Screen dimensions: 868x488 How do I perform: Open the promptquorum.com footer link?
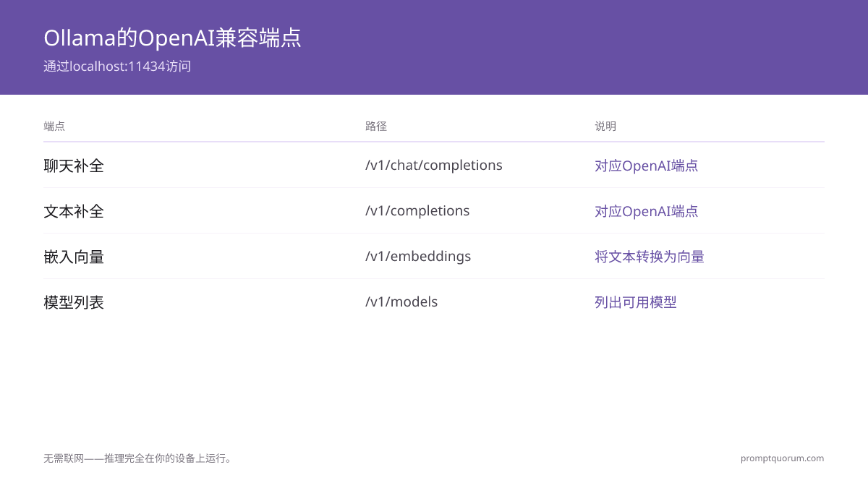click(x=782, y=458)
